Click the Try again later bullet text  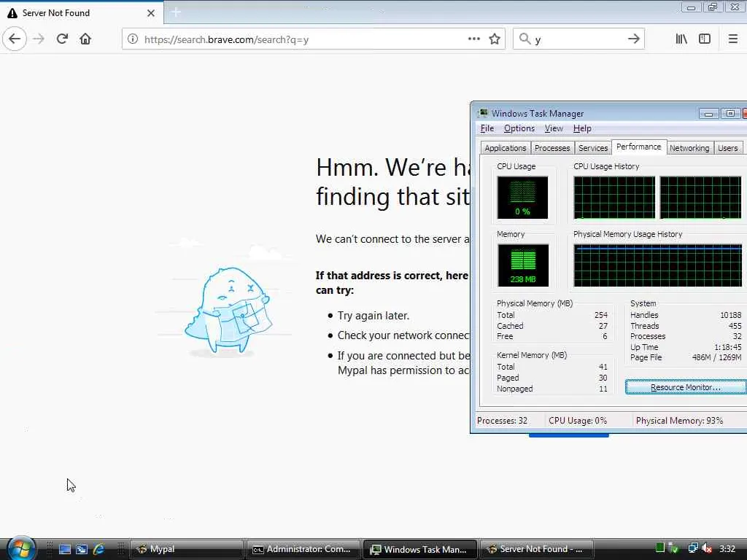pyautogui.click(x=373, y=315)
